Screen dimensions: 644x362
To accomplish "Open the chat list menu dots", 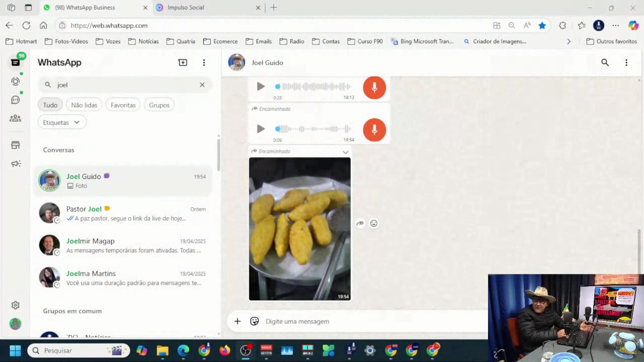I will [204, 62].
